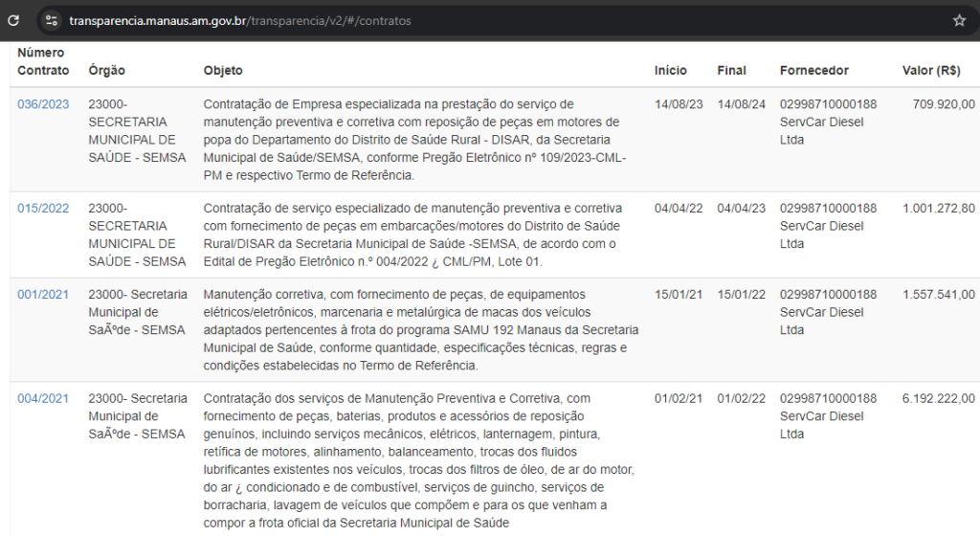Click the SAMU 192 Manaus contract description
980x536 pixels.
421,329
